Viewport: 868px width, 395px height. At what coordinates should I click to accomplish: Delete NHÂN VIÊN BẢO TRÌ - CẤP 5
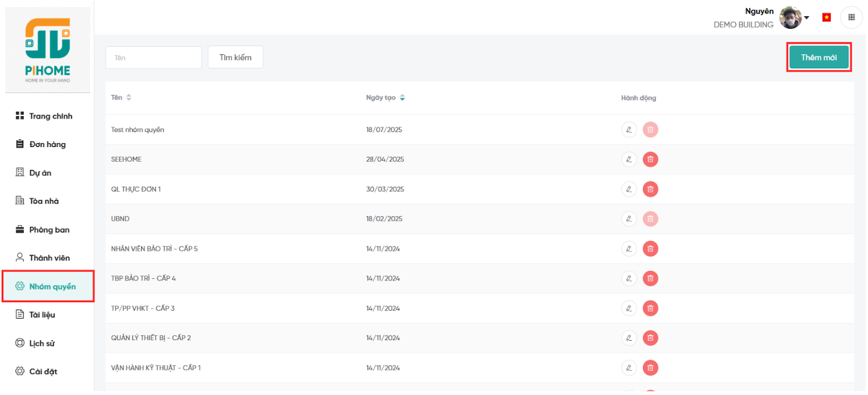tap(650, 249)
